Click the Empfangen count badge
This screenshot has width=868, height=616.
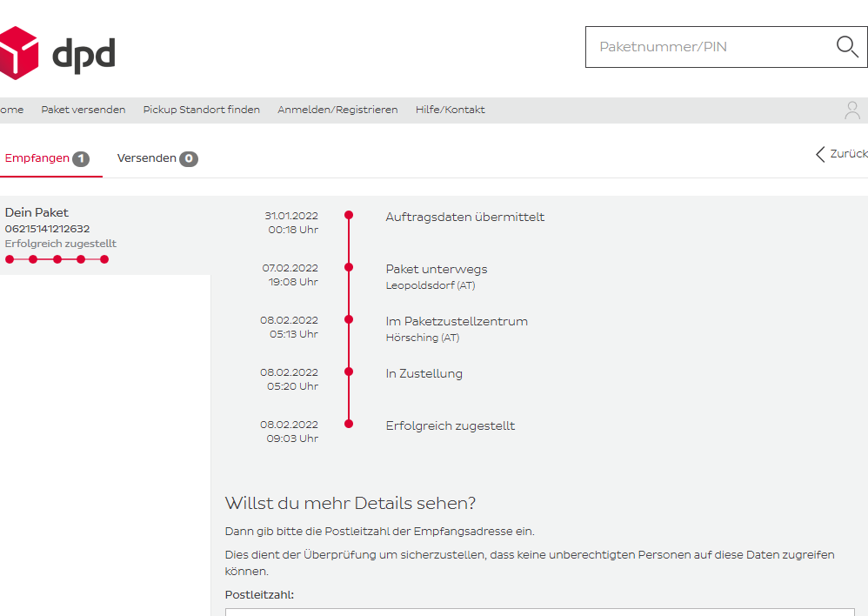click(81, 158)
